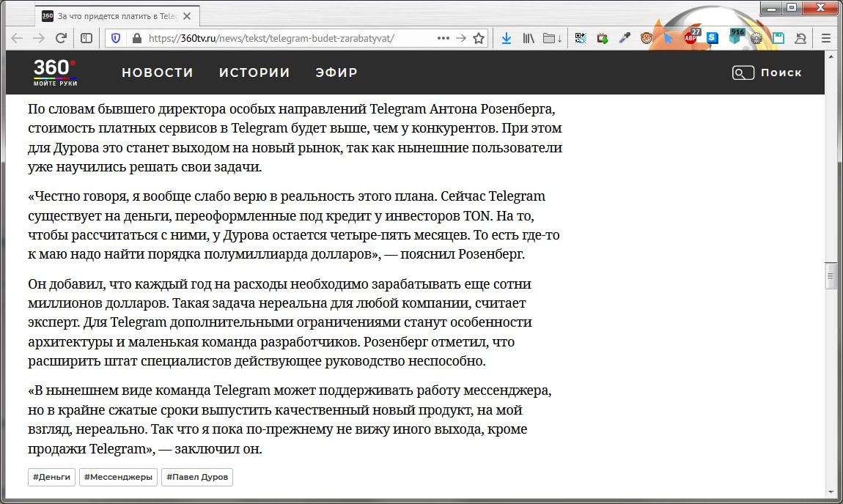Open the ЭФИР section
The width and height of the screenshot is (843, 504).
pyautogui.click(x=336, y=73)
